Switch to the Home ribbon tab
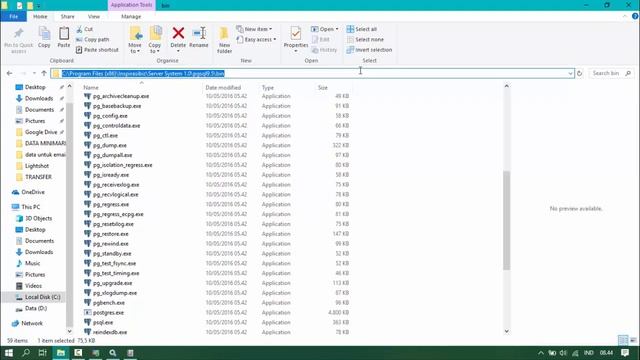Viewport: 640px width, 360px height. click(x=40, y=17)
